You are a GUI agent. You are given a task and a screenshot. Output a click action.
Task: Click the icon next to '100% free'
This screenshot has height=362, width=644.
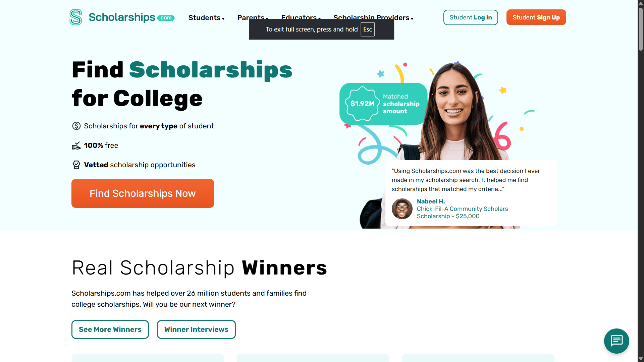76,145
